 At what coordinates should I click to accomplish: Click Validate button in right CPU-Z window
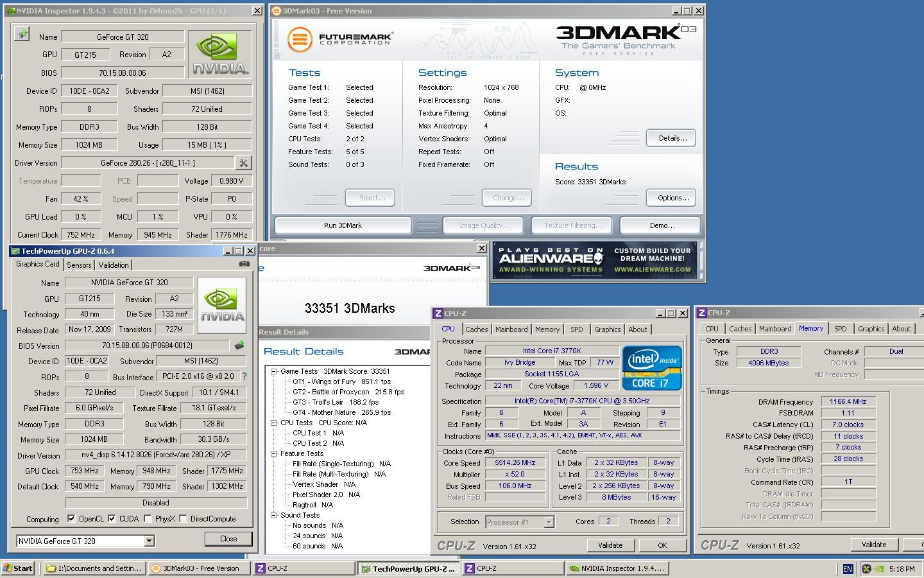873,545
